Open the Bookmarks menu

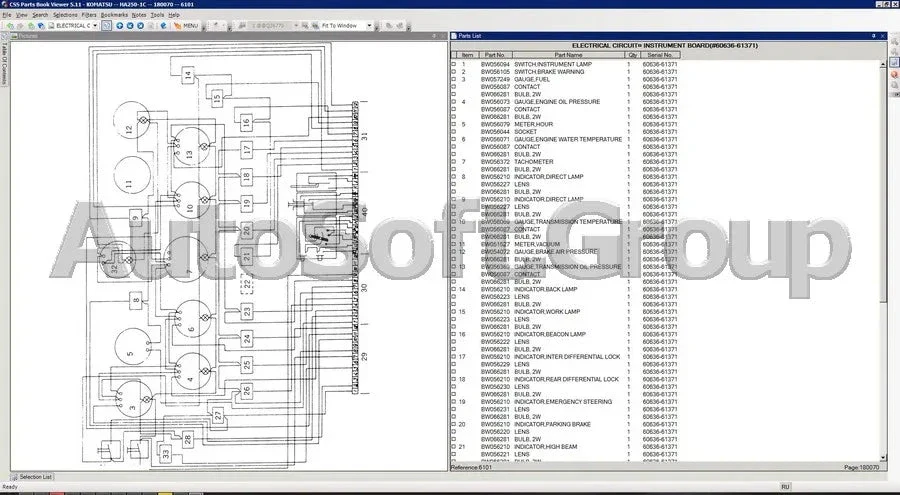[114, 15]
